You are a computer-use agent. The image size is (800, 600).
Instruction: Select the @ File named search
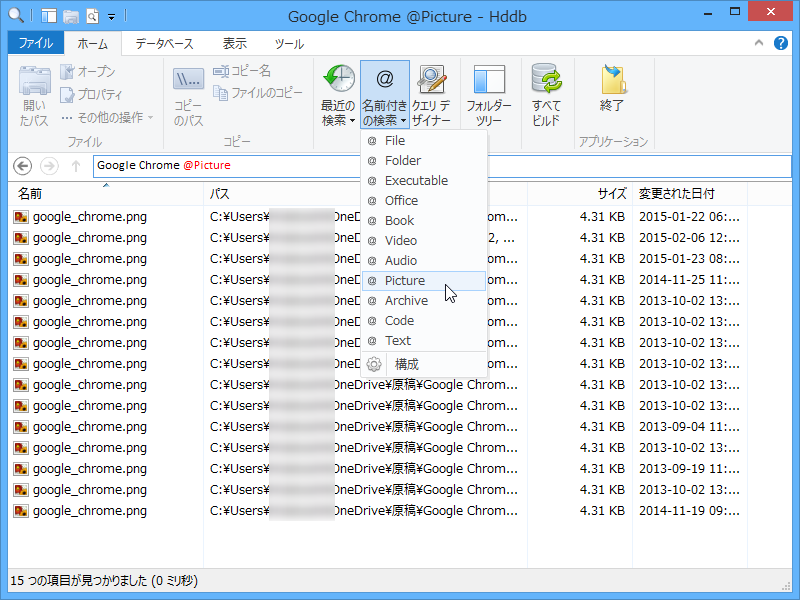(x=423, y=141)
